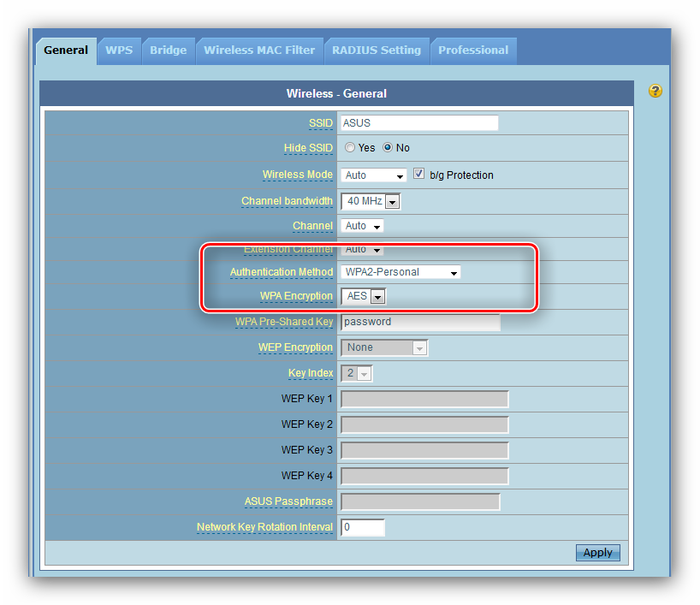
Task: Open the Bridge tab
Action: (x=168, y=50)
